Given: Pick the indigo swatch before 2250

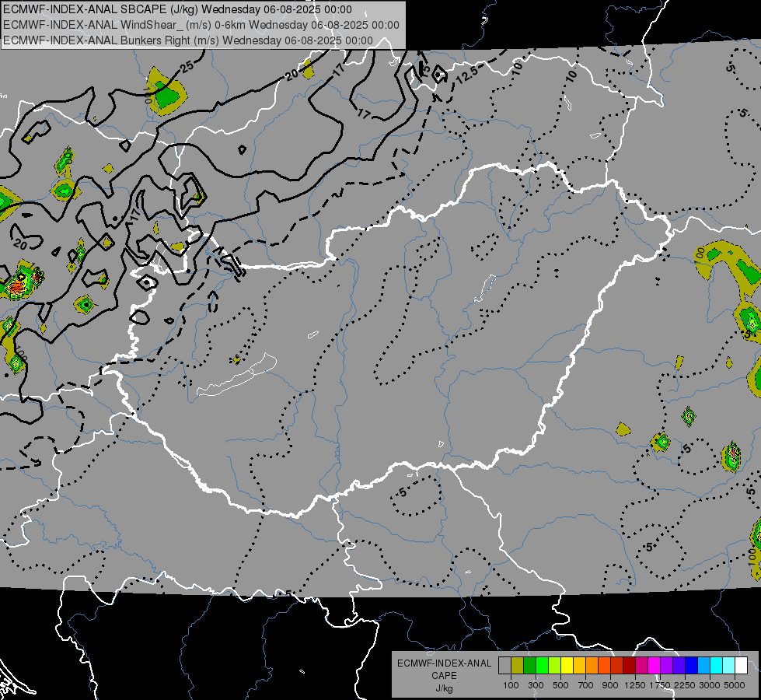Looking at the screenshot, I should [x=679, y=666].
